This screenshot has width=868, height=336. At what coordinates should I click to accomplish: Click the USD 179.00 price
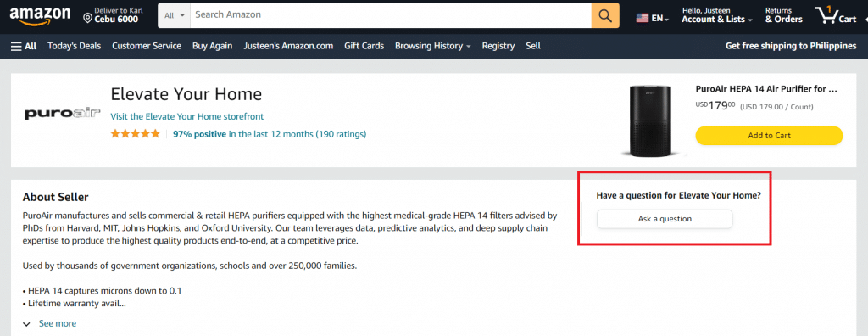[x=715, y=106]
